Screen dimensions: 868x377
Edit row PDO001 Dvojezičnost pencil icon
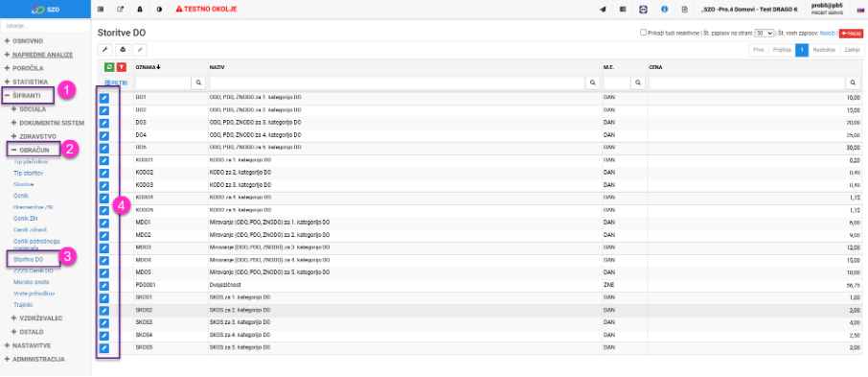(104, 286)
